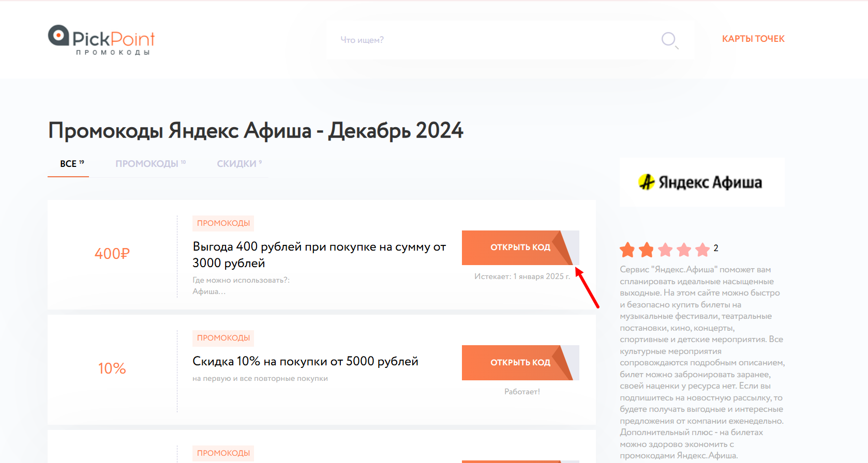Open code for the 400 rubles offer

tap(520, 248)
